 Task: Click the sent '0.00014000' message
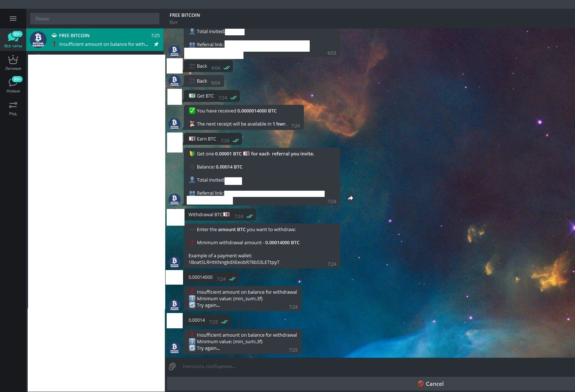pos(211,278)
